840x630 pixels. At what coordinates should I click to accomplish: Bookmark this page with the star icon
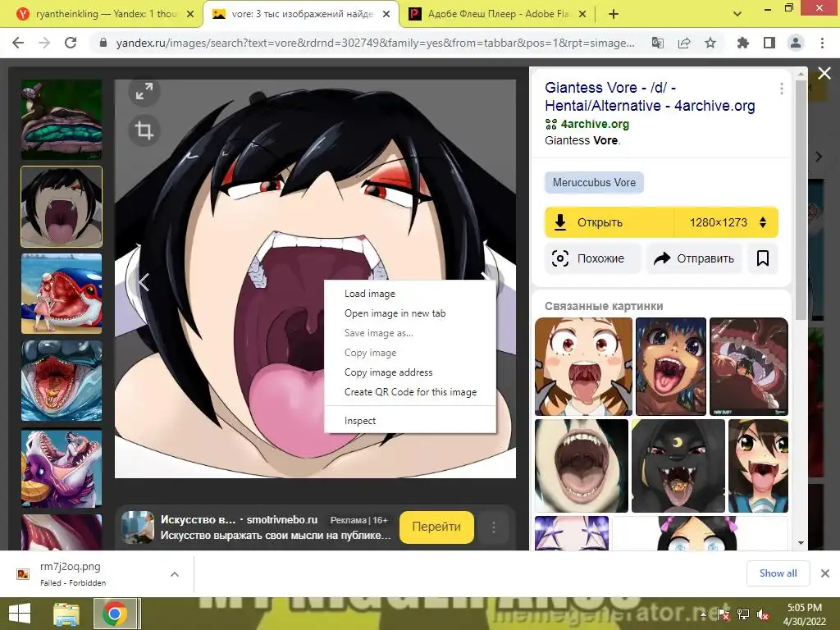710,43
